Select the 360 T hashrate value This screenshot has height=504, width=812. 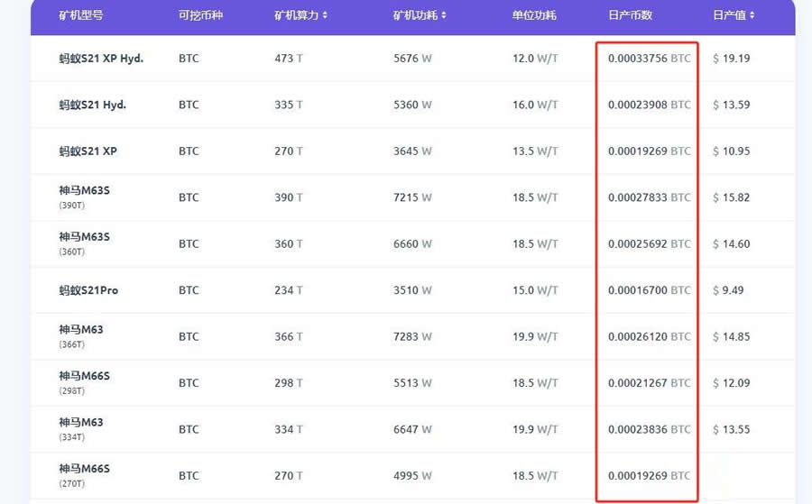coord(289,243)
